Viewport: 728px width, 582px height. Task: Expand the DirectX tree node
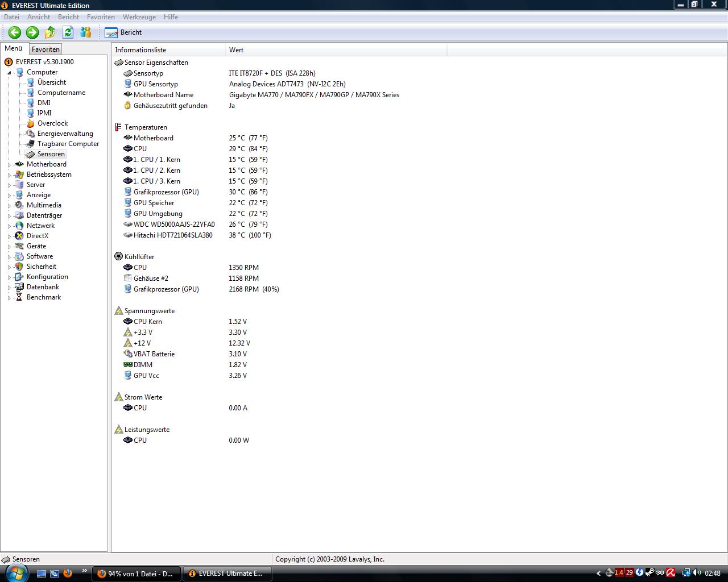coord(9,236)
